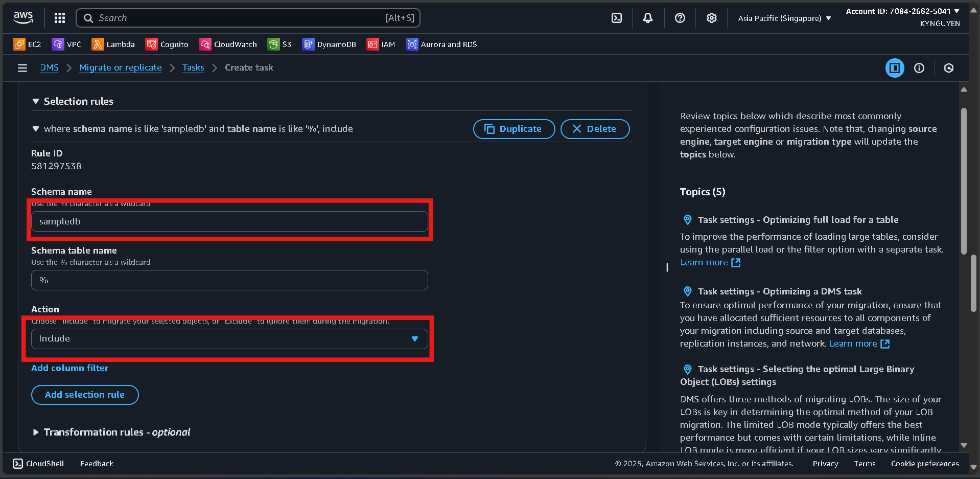Open the Info panel icon
Image resolution: width=980 pixels, height=479 pixels.
pyautogui.click(x=919, y=67)
